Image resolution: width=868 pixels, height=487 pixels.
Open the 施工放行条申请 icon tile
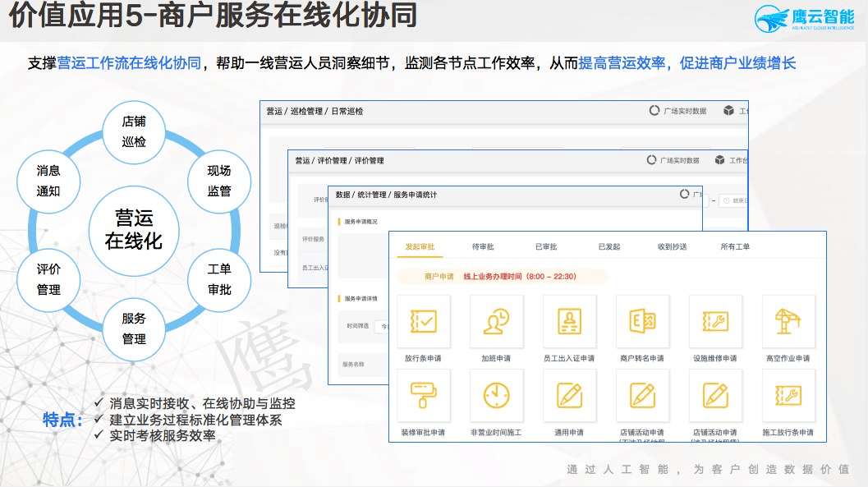point(789,396)
